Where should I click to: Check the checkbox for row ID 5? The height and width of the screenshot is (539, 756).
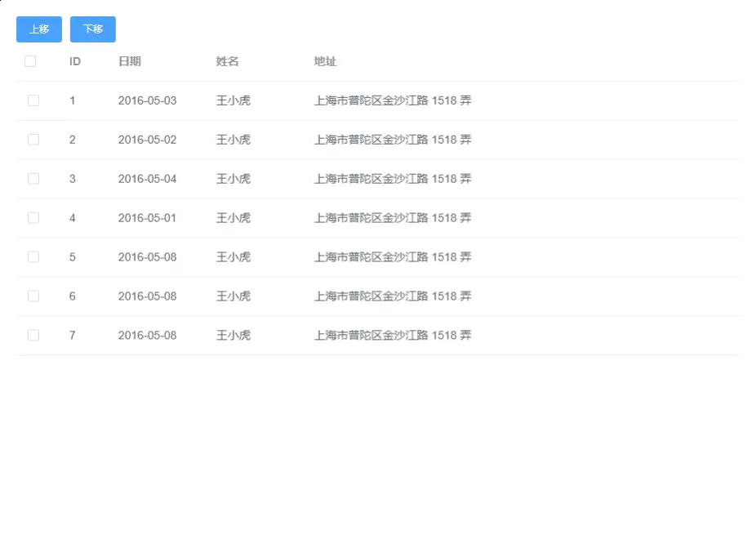coord(33,257)
